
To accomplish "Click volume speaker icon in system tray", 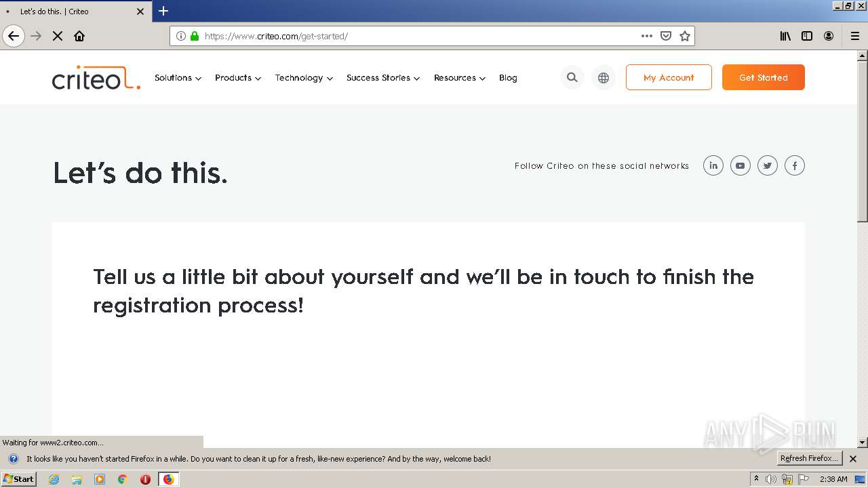I will 771,479.
